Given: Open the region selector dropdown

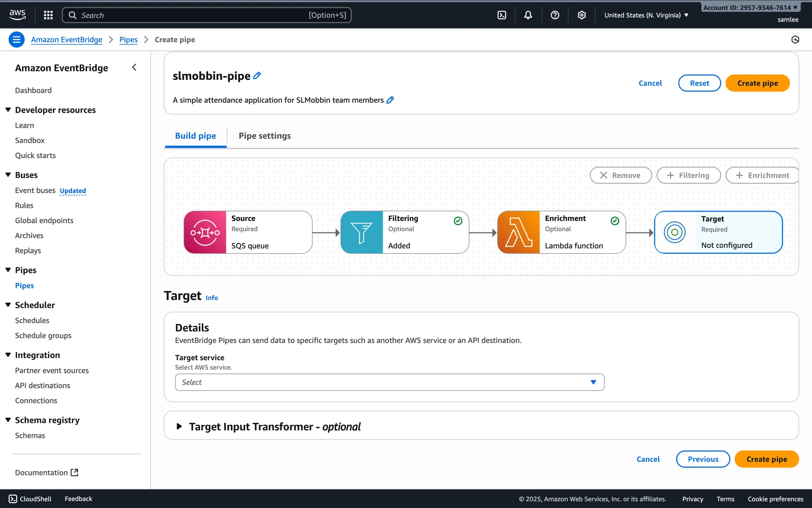Looking at the screenshot, I should click(646, 15).
